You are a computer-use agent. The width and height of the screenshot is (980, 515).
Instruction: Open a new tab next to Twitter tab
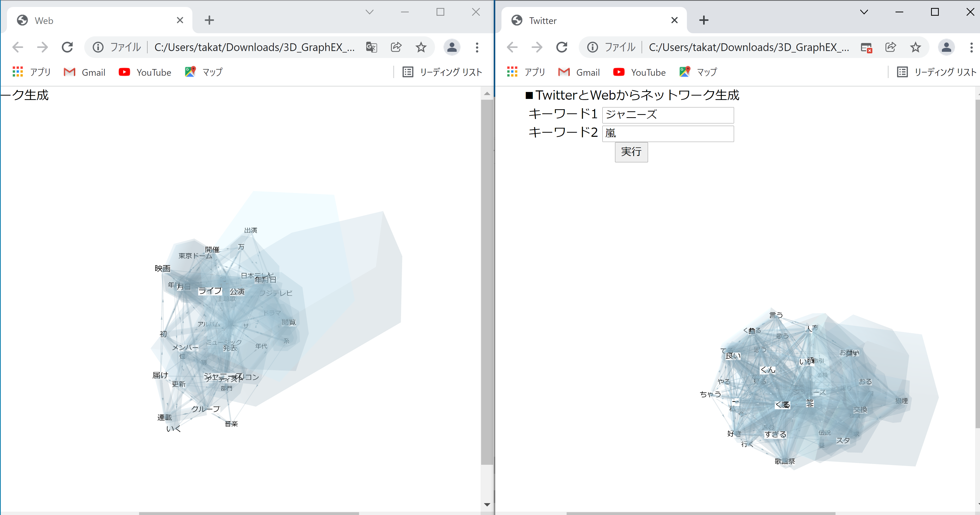click(703, 21)
